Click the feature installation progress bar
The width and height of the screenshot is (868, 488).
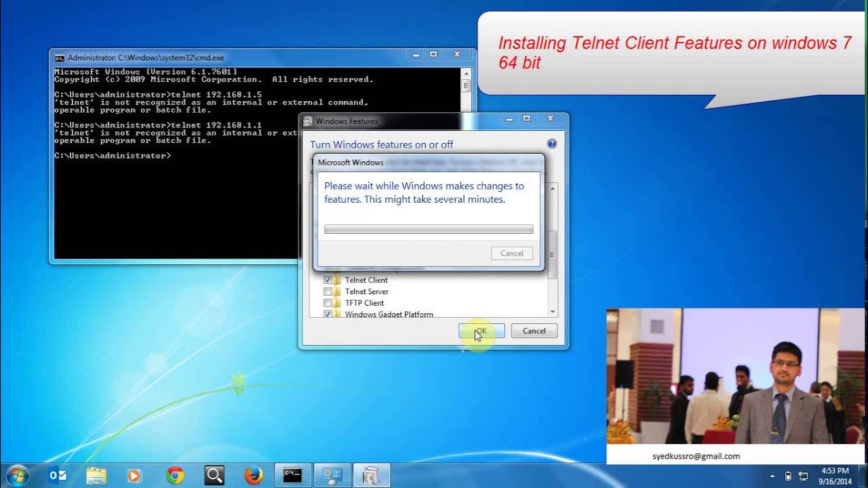click(429, 229)
